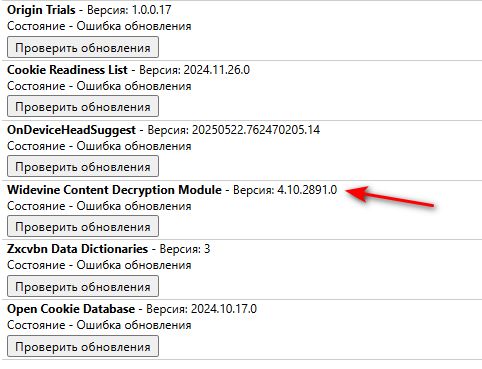Check updates for OnDeviceHeadSuggest component

(x=83, y=166)
